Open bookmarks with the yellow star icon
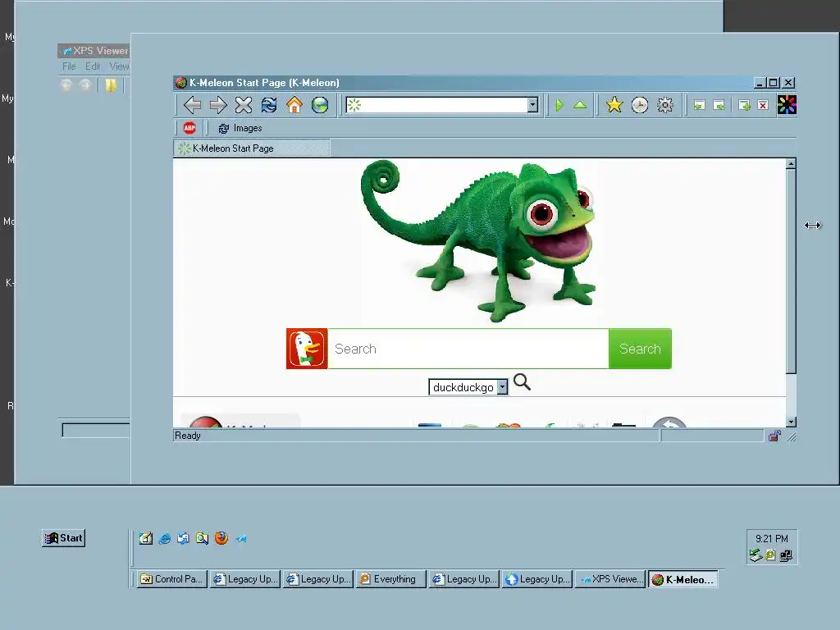The height and width of the screenshot is (630, 840). pos(614,105)
